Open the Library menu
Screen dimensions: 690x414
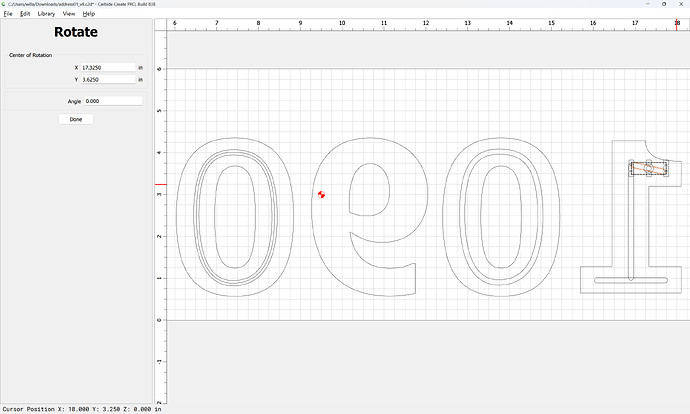click(46, 14)
